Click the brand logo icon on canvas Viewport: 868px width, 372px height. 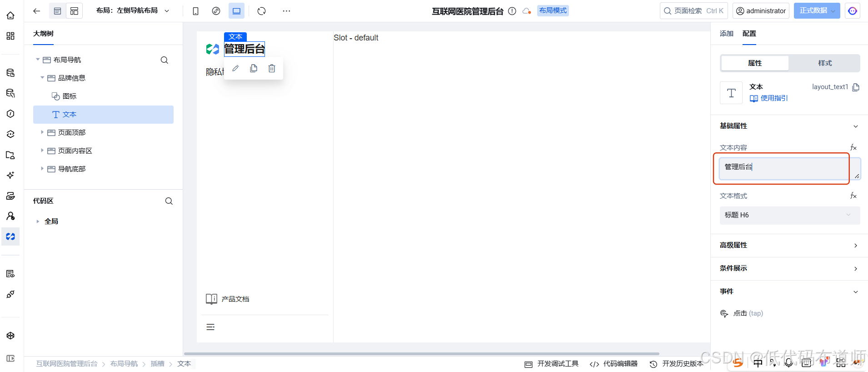(212, 49)
